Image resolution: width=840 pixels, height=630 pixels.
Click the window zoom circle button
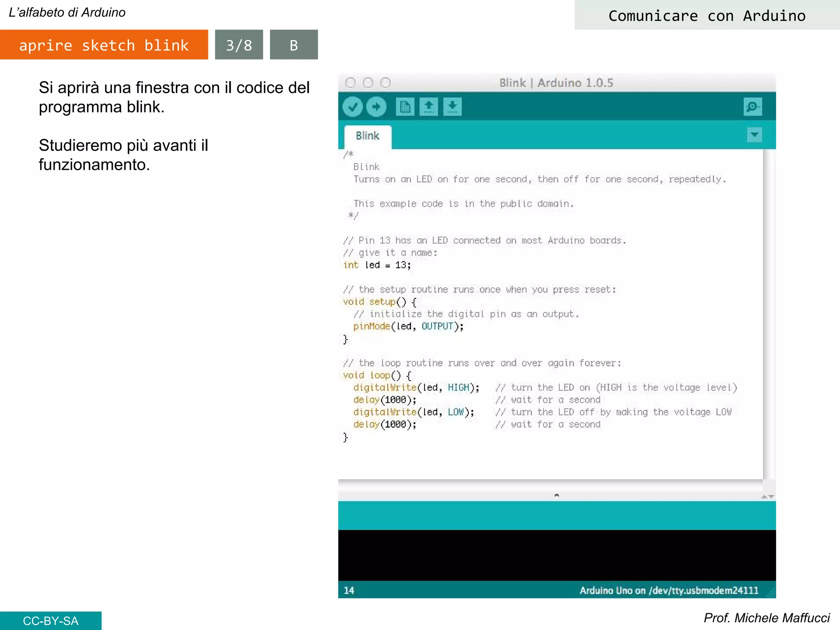[386, 83]
